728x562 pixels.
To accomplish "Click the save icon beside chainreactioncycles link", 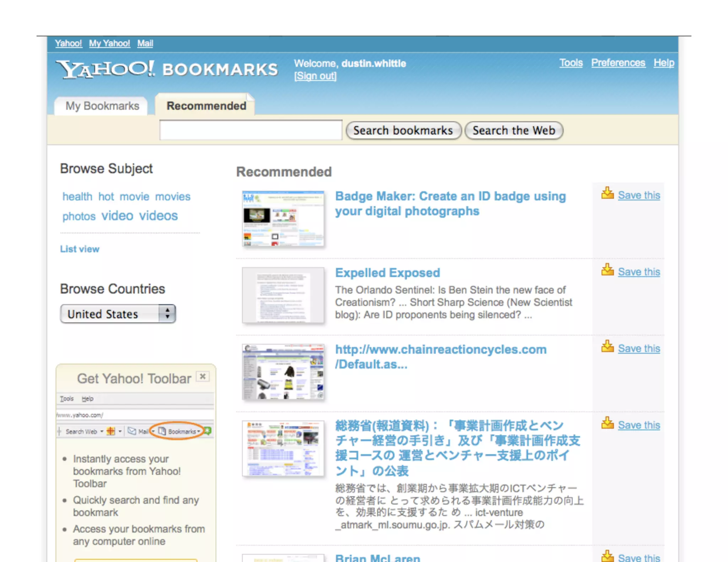I will tap(607, 347).
